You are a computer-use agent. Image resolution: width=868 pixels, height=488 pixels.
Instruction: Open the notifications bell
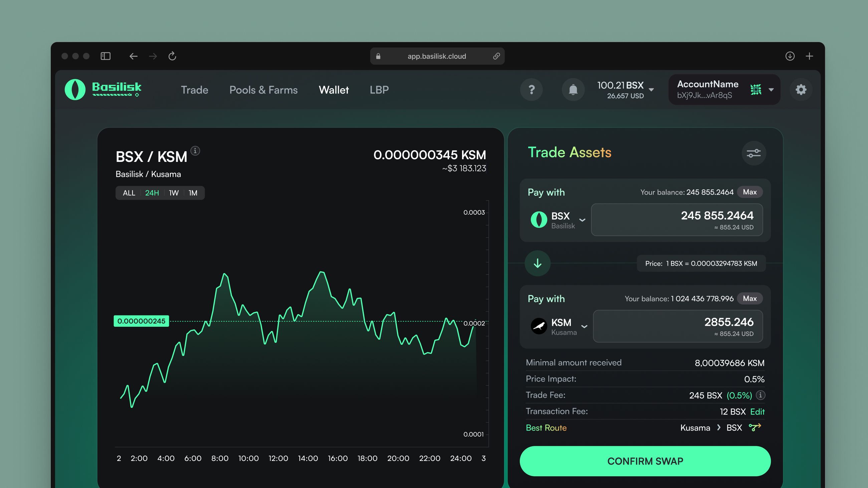click(573, 89)
